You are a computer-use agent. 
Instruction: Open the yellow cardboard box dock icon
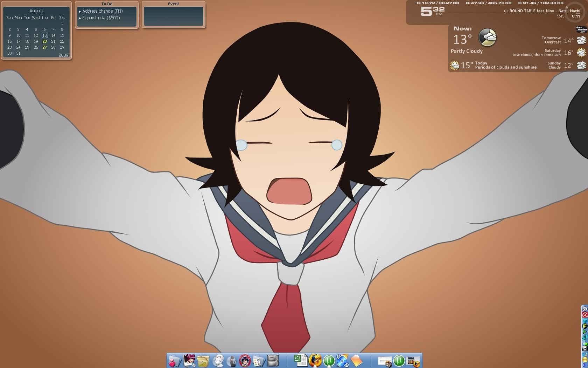click(x=203, y=361)
